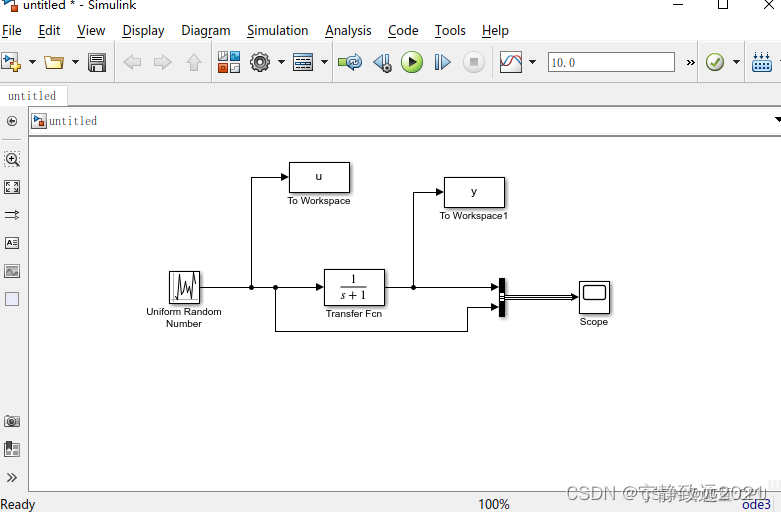Viewport: 781px width, 512px height.
Task: Click the ode3 solver link
Action: click(x=756, y=505)
